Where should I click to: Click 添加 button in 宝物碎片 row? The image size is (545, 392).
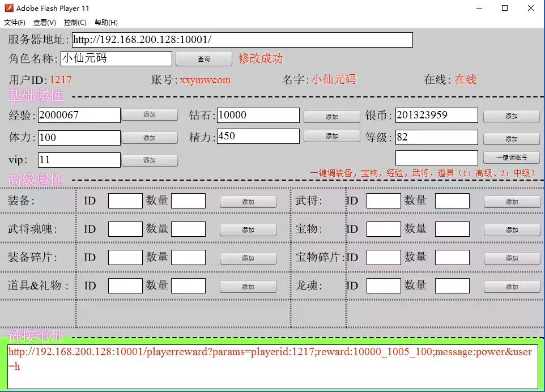[512, 258]
